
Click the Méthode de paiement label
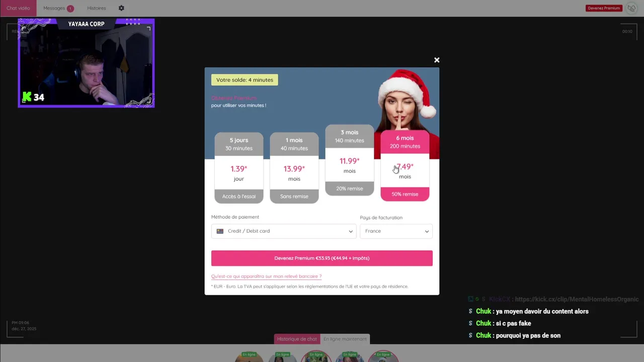(x=235, y=217)
